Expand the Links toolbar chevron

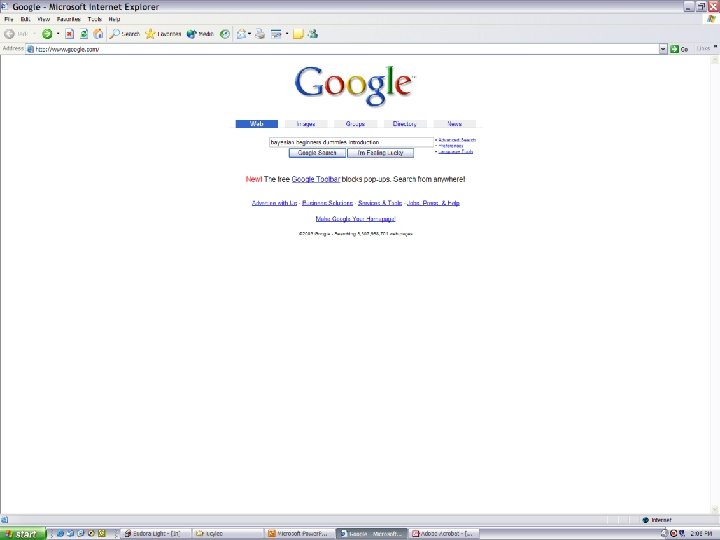pos(715,47)
